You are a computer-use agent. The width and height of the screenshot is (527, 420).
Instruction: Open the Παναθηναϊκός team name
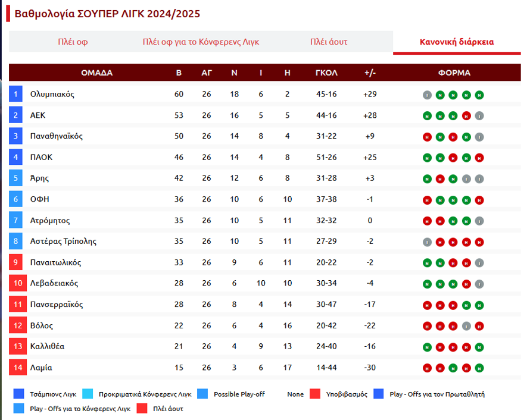[57, 136]
